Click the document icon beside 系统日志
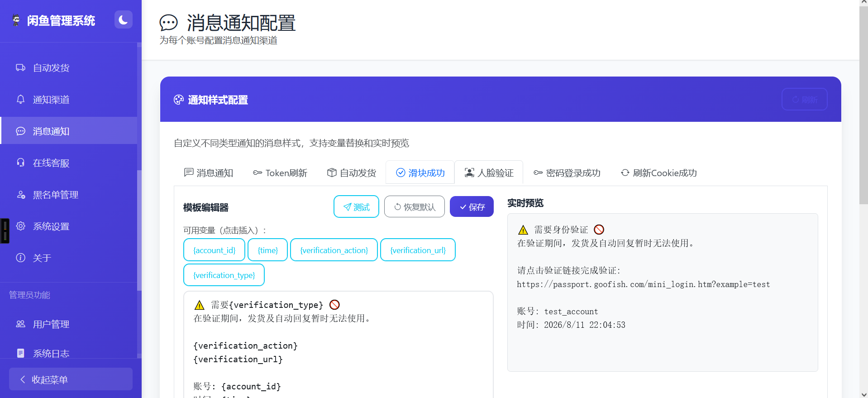This screenshot has height=398, width=868. [x=20, y=353]
